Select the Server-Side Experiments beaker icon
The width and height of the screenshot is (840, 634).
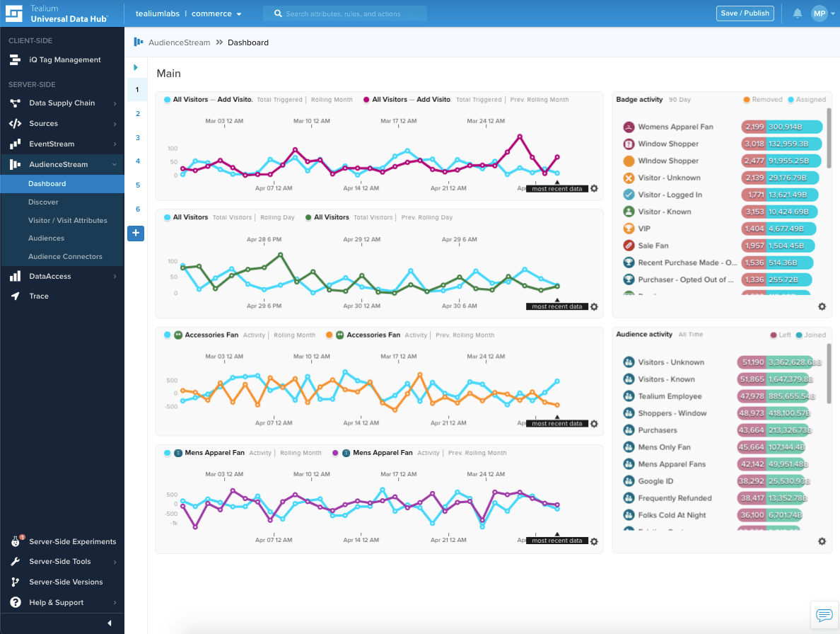[x=16, y=541]
